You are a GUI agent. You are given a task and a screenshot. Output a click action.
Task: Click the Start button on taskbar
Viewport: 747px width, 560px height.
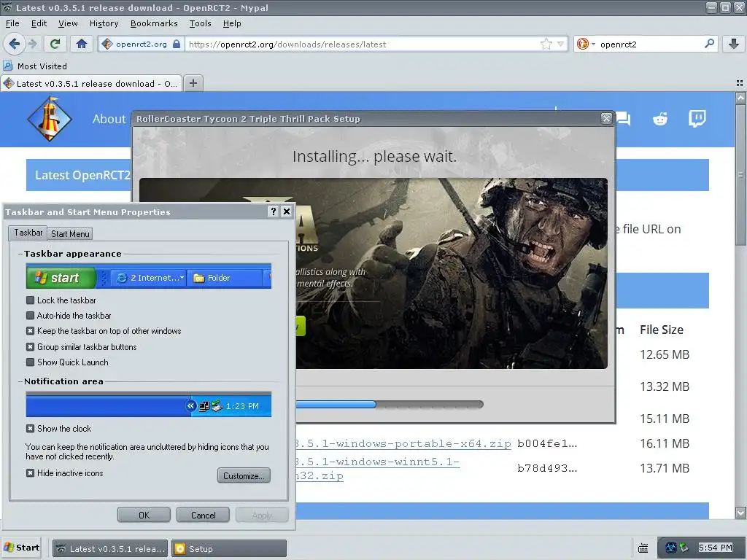[x=21, y=548]
